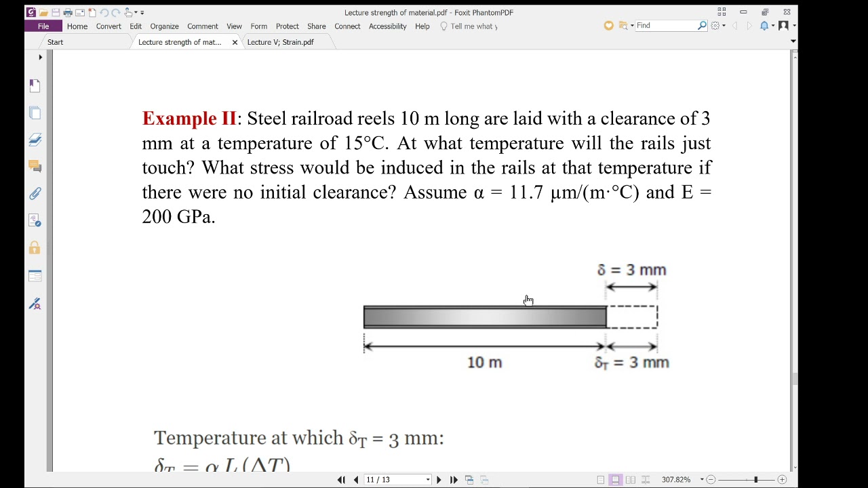Click the user account profile icon
868x488 pixels.
(783, 26)
